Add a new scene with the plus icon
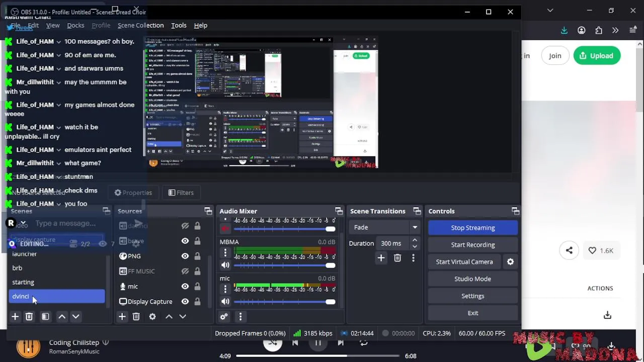 [15, 316]
